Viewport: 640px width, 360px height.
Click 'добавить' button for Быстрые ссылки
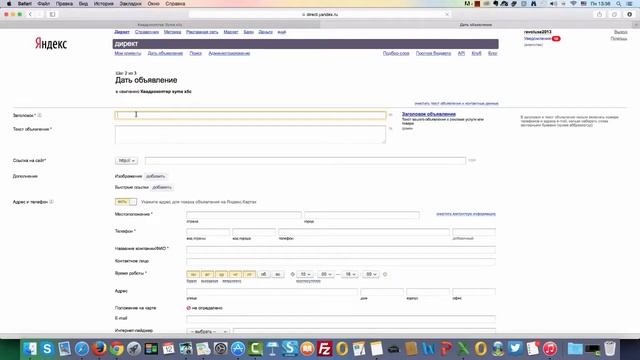[x=162, y=187]
